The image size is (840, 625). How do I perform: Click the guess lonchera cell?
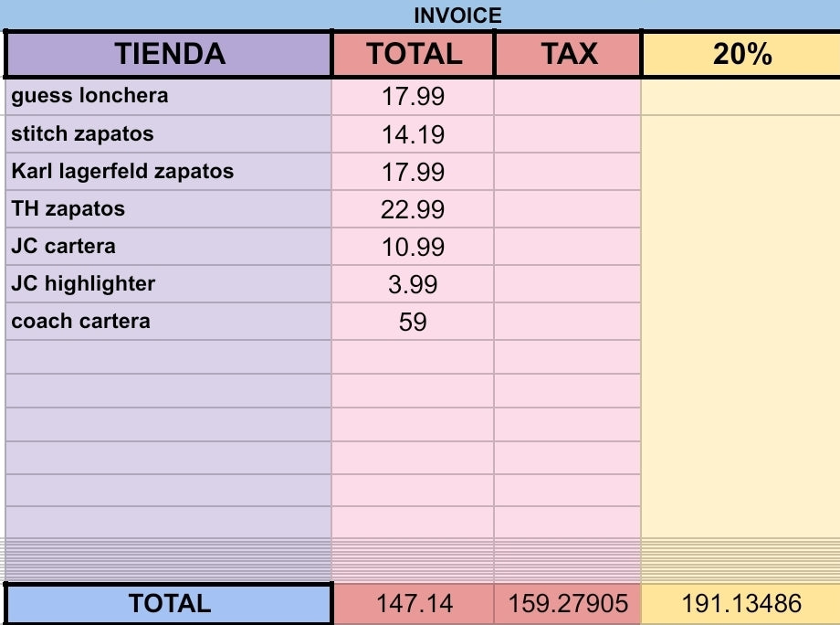click(169, 97)
